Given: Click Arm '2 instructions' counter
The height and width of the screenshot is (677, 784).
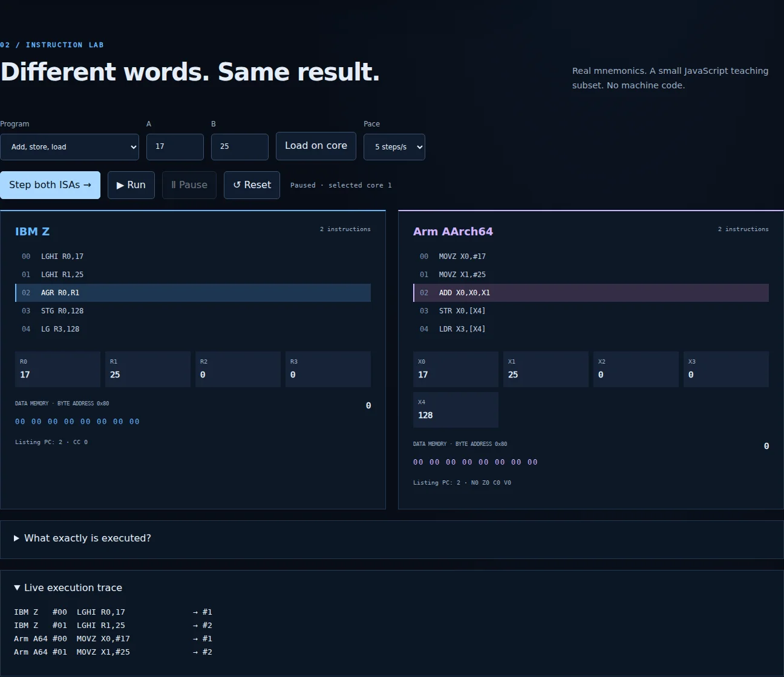Looking at the screenshot, I should (743, 229).
